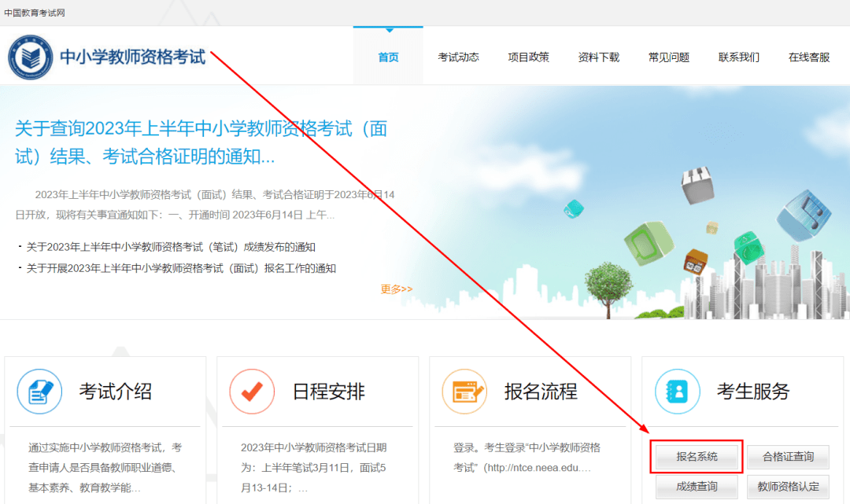Open the 笔试 成绩发布 notice link
Screen dimensions: 850x504
coord(171,247)
